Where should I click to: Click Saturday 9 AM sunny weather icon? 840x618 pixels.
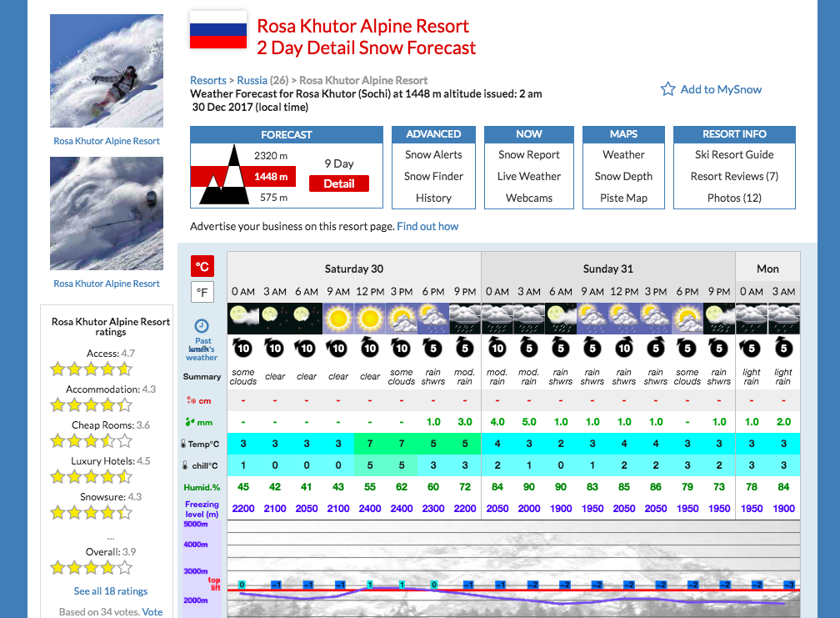click(338, 319)
